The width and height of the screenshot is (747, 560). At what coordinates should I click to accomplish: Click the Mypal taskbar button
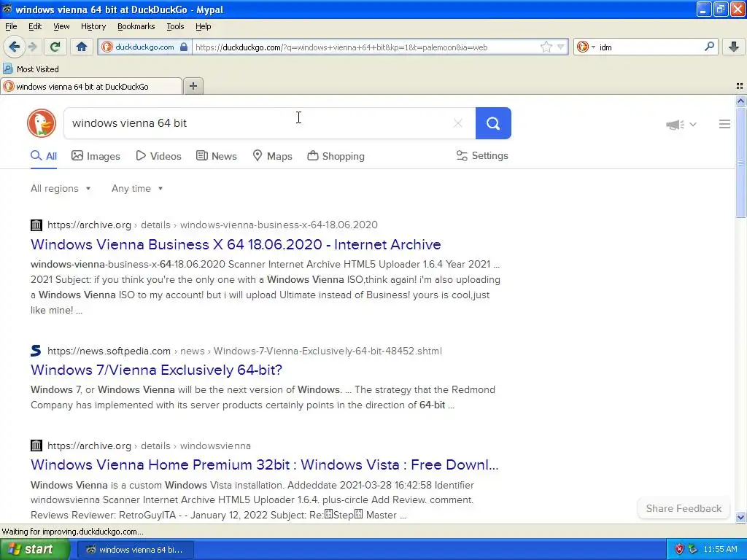(x=135, y=550)
